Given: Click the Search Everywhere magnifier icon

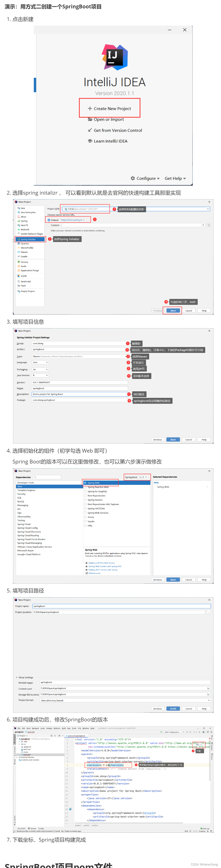Looking at the screenshot, I should [211, 732].
